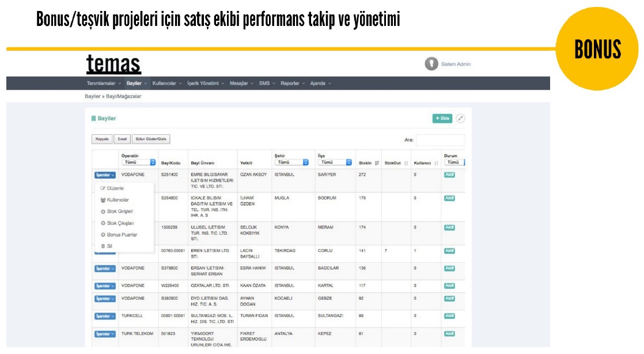Open the Ajanda menu
The height and width of the screenshot is (354, 644).
click(320, 84)
